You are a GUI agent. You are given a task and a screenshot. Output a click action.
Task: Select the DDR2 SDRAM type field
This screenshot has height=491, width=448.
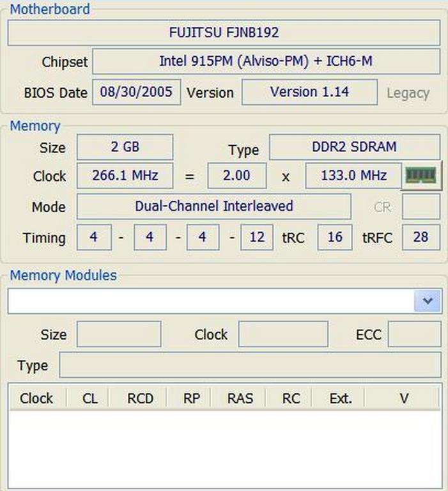pos(354,146)
